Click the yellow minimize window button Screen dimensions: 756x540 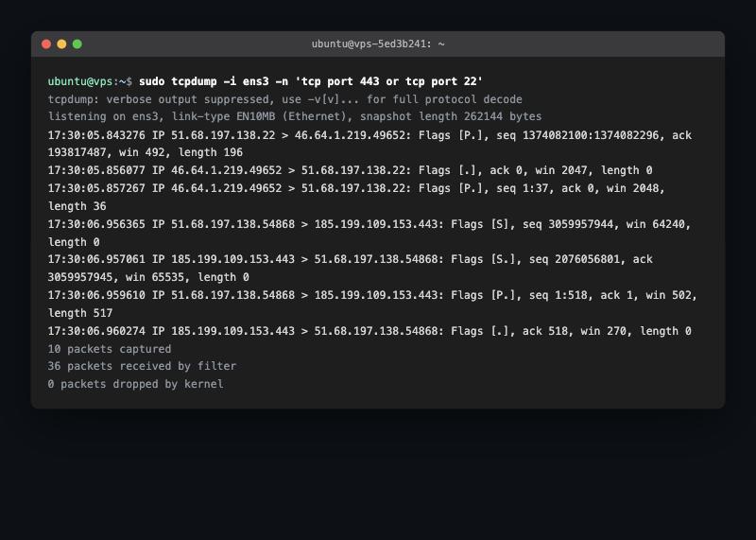tap(61, 44)
